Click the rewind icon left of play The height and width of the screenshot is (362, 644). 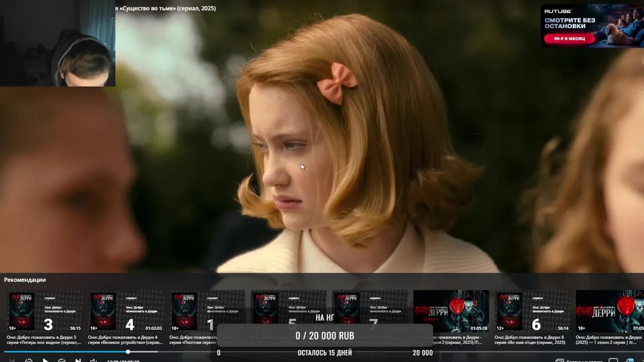29,360
